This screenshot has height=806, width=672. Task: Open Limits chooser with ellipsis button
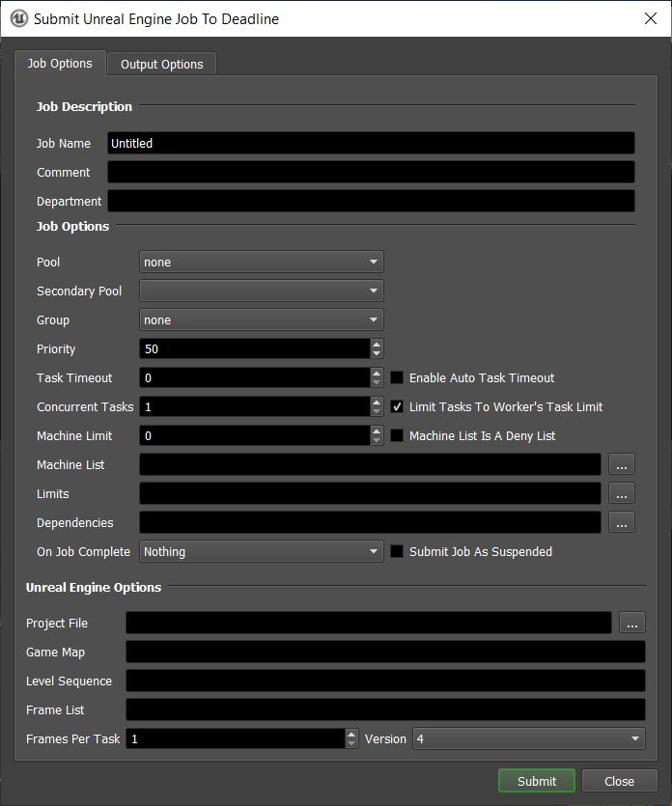(622, 493)
